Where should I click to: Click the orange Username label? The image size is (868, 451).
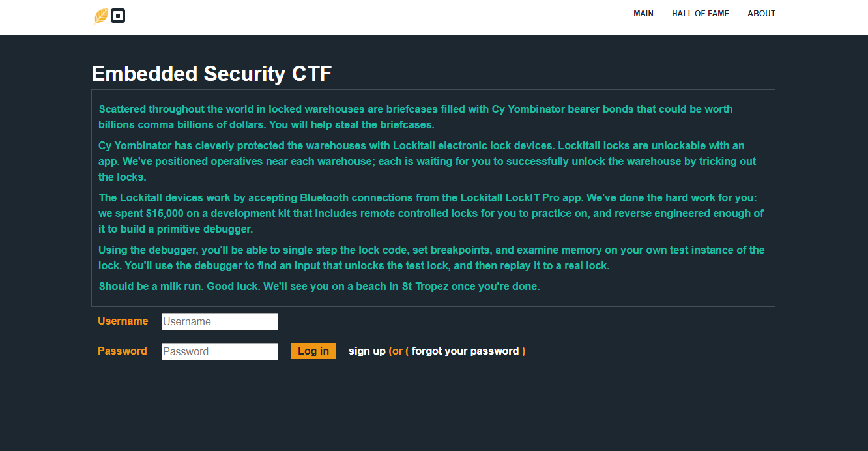[x=123, y=321]
